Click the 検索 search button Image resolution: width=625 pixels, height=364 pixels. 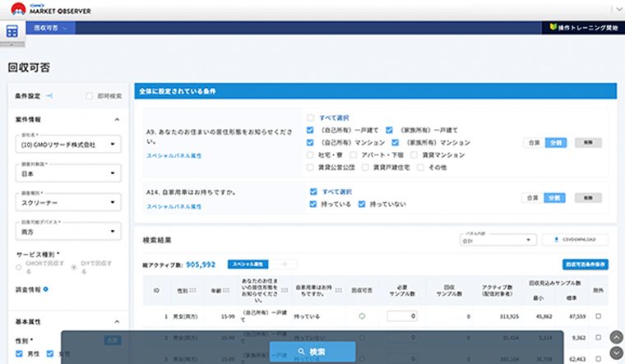(312, 352)
